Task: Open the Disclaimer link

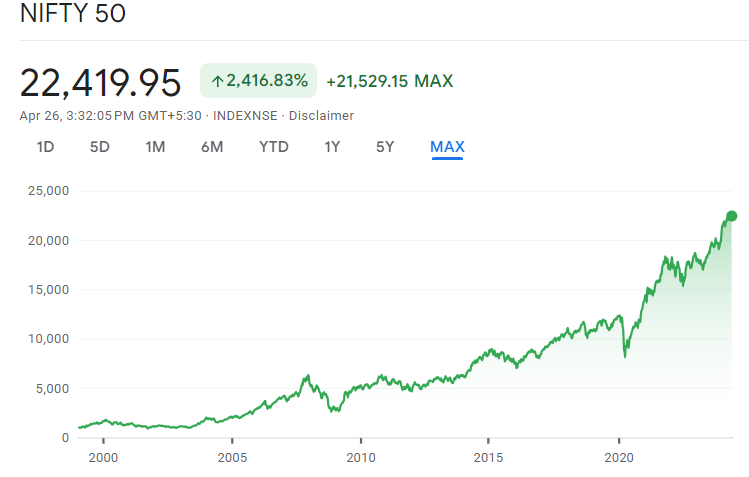Action: click(x=321, y=115)
